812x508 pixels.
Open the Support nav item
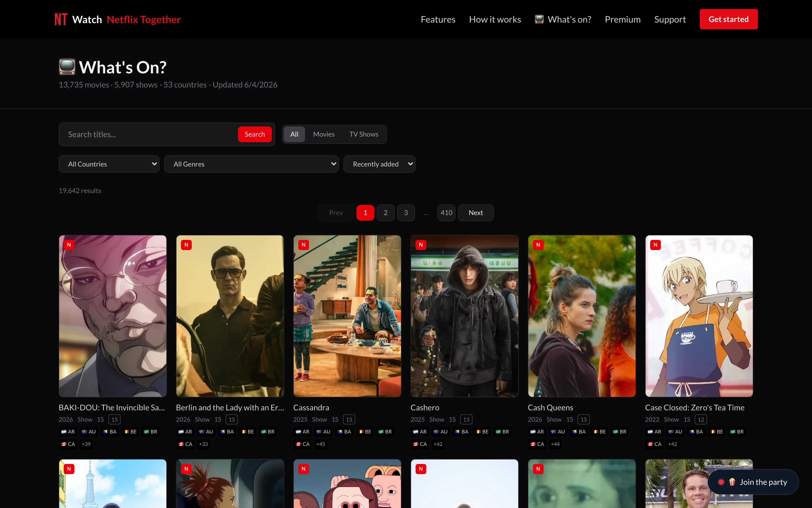[x=670, y=19]
